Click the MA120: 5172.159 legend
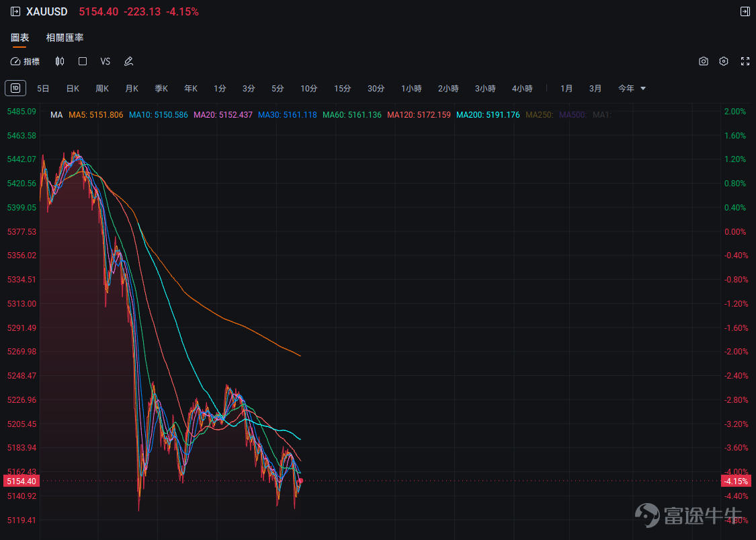Viewport: 756px width, 540px height. coord(419,115)
